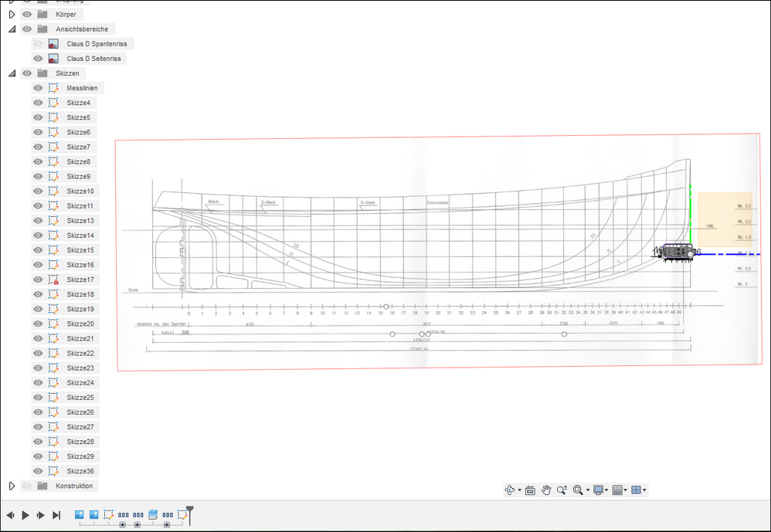771x532 pixels.
Task: Collapse the Ansichtsbereiche folder
Action: pos(12,29)
